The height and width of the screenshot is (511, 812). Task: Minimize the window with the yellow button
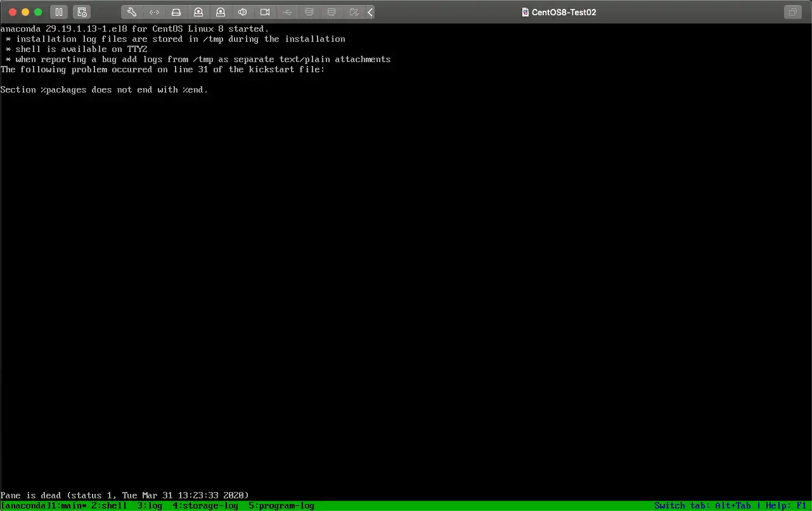point(25,12)
